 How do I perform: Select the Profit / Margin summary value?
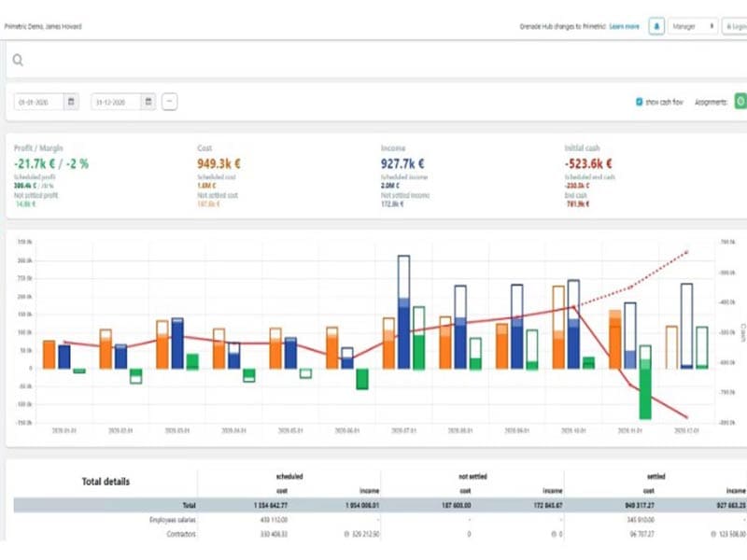coord(51,163)
